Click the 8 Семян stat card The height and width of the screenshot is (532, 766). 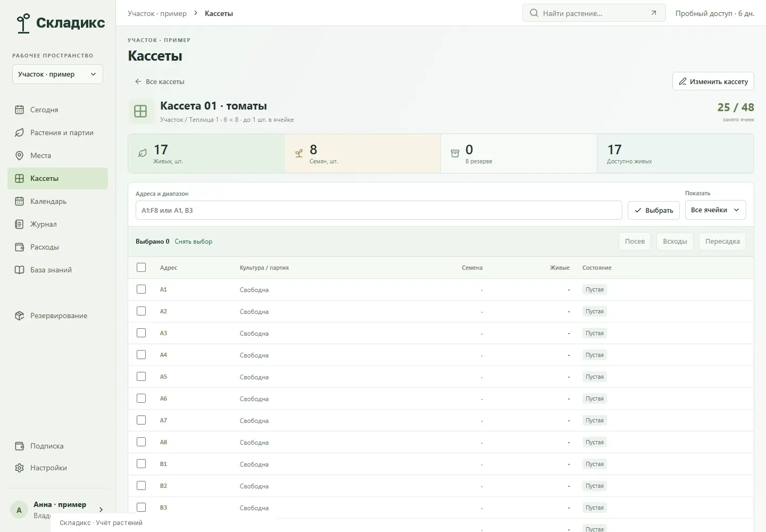[363, 153]
